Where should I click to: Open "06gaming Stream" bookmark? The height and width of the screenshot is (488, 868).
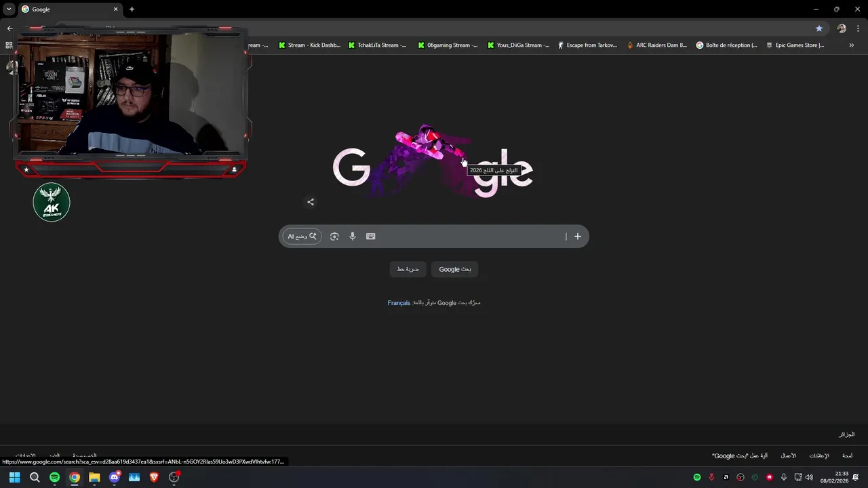tap(448, 45)
